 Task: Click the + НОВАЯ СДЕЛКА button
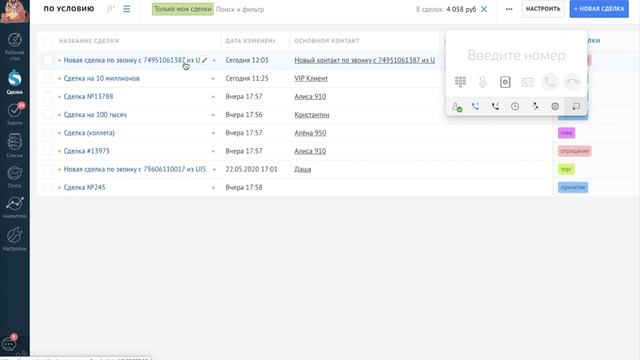click(599, 9)
